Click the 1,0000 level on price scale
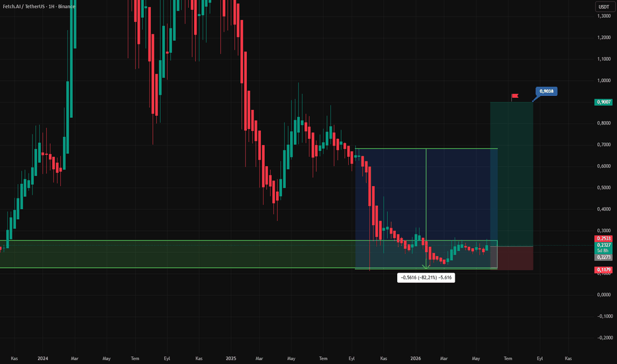Viewport: 617px width, 364px height. pyautogui.click(x=604, y=81)
